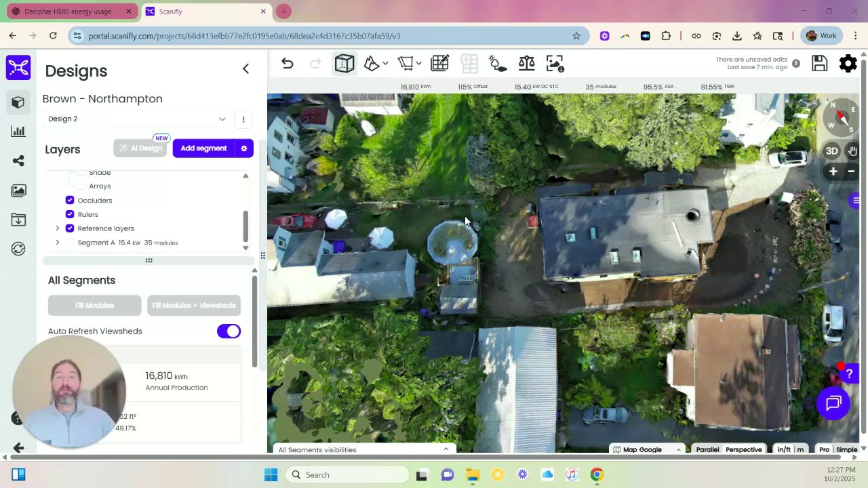Click the Fill Modules + Viewsheds button

click(x=194, y=306)
